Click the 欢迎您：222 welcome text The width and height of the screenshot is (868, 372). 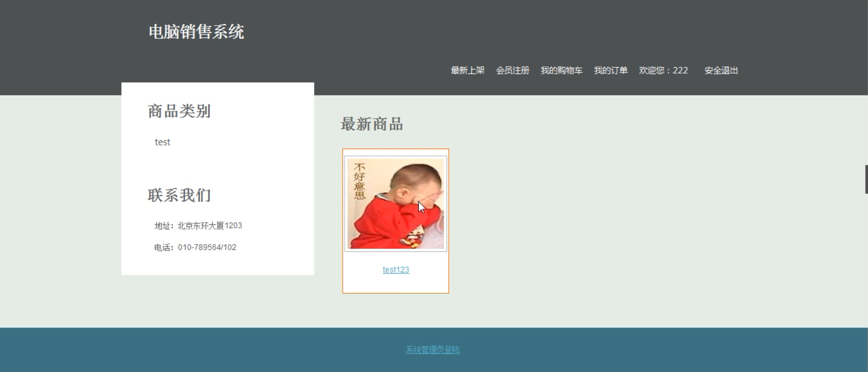(x=663, y=70)
